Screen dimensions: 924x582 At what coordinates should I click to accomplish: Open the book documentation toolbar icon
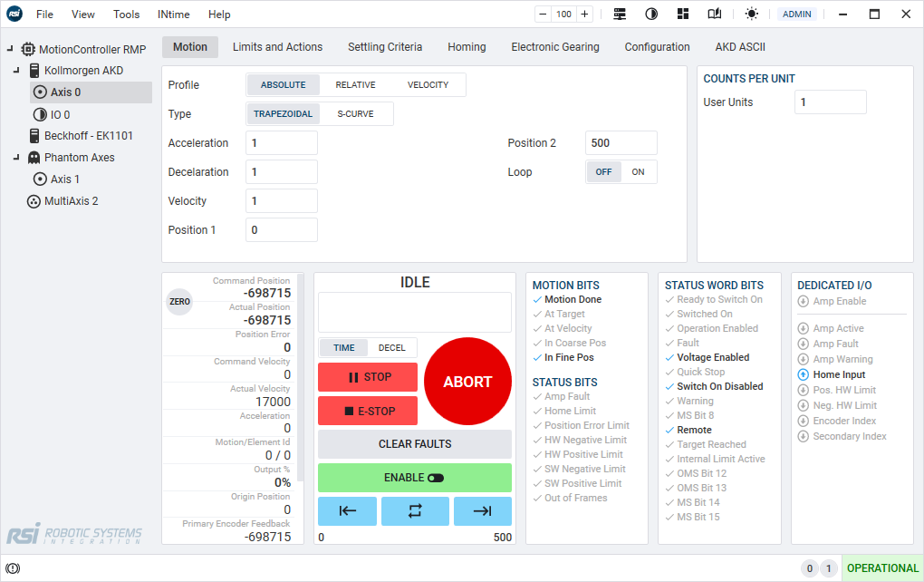pos(714,15)
